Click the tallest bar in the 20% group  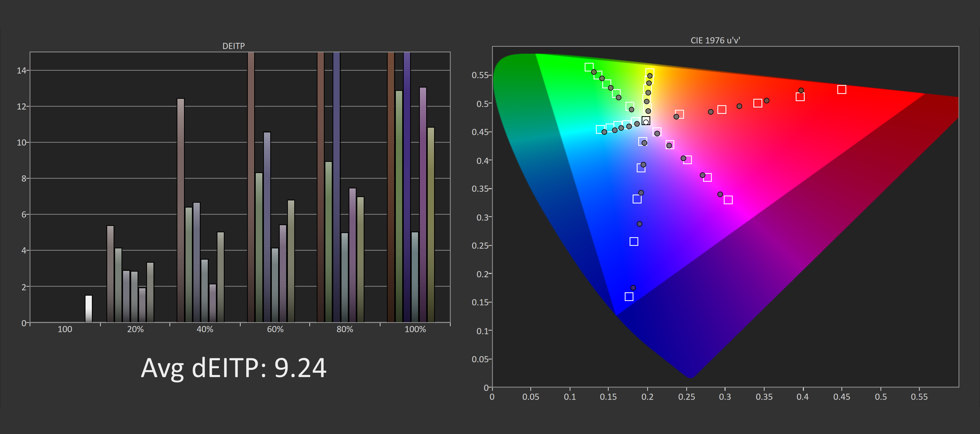pyautogui.click(x=110, y=274)
